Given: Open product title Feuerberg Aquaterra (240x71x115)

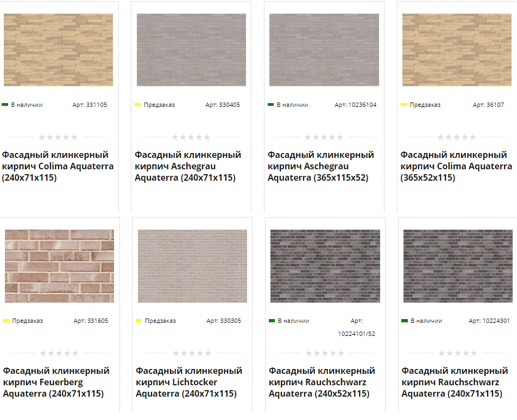Looking at the screenshot, I should click(56, 383).
